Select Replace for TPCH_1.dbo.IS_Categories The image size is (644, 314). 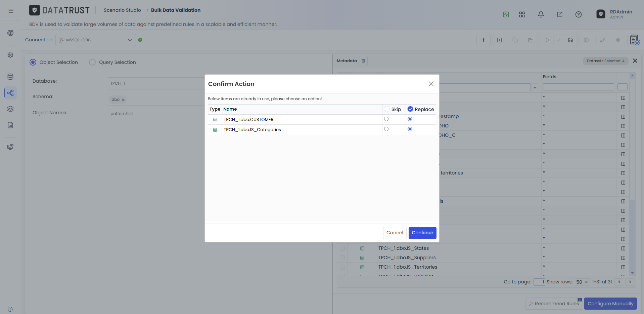[410, 129]
